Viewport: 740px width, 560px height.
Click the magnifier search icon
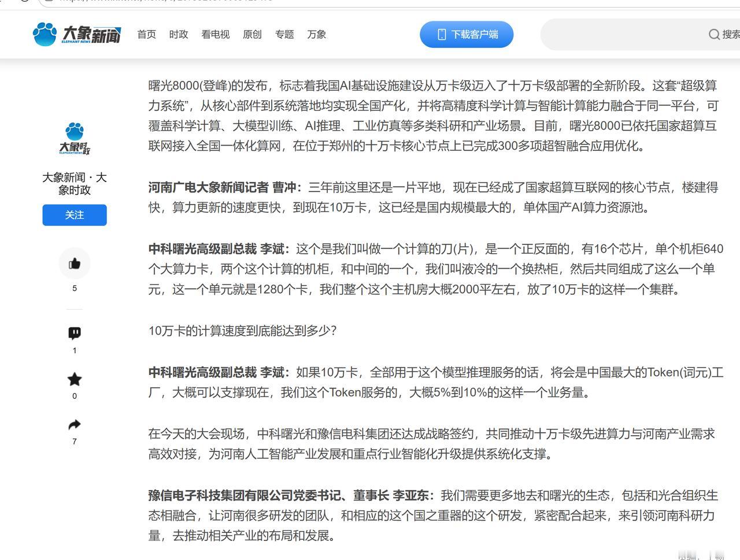(x=714, y=35)
